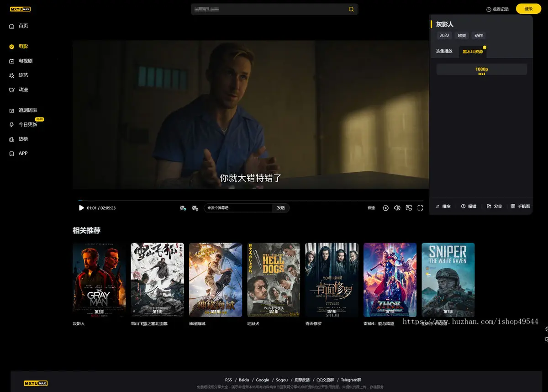Go to 首页 in the sidebar
The height and width of the screenshot is (392, 548).
coord(19,26)
